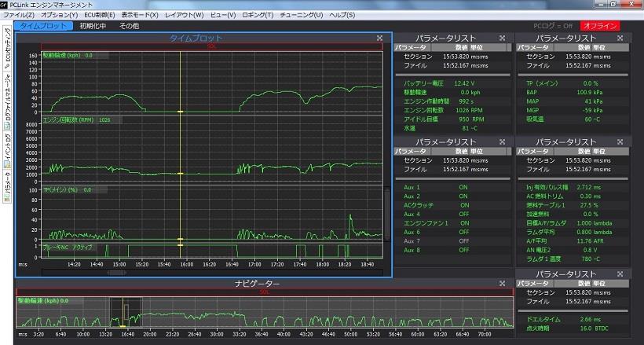Open the ECU制御(E) menu

[x=100, y=15]
